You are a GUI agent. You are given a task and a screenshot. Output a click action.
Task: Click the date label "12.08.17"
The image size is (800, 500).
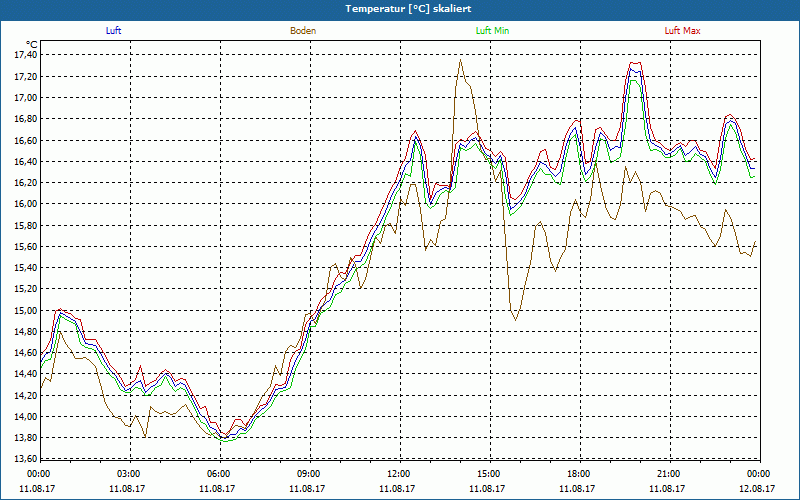pos(757,489)
